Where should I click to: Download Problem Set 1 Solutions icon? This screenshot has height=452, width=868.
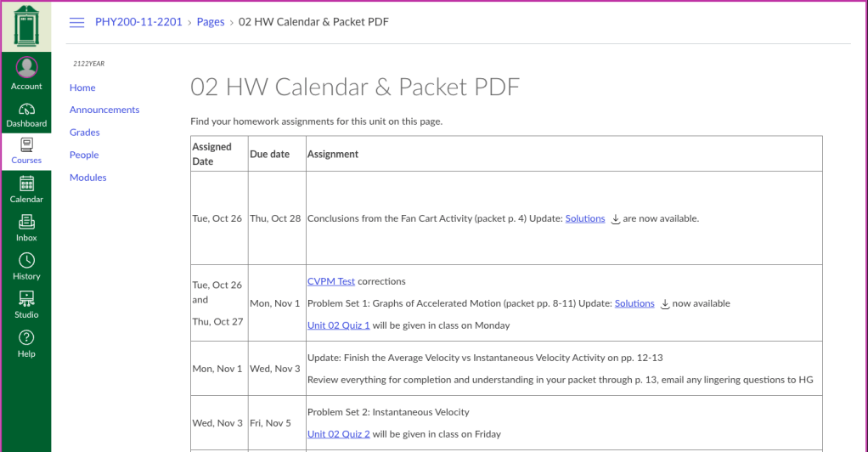665,303
